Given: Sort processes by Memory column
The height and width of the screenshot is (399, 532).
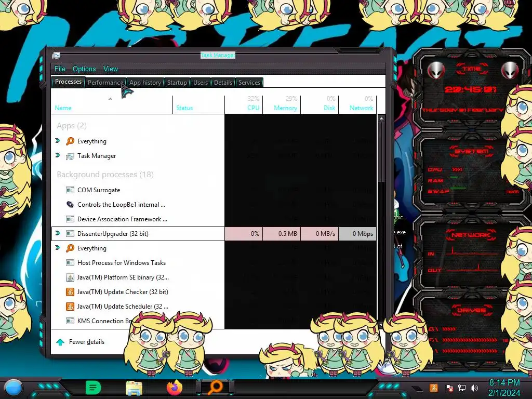Looking at the screenshot, I should [282, 105].
